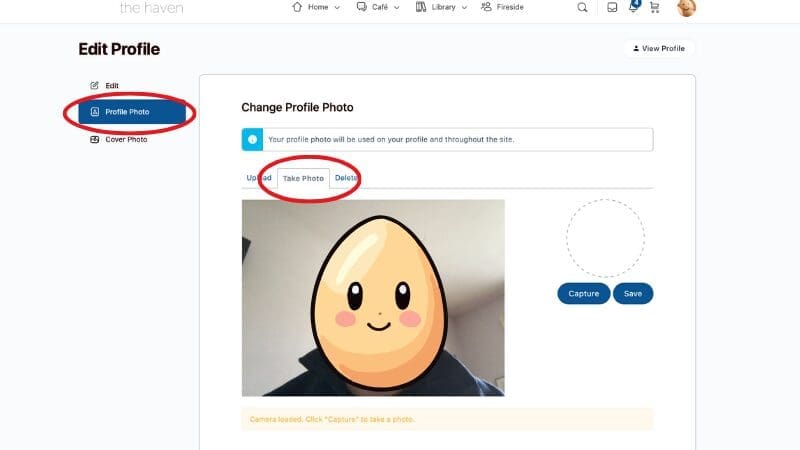The height and width of the screenshot is (450, 800).
Task: Open the inbox messages icon
Action: coord(612,7)
